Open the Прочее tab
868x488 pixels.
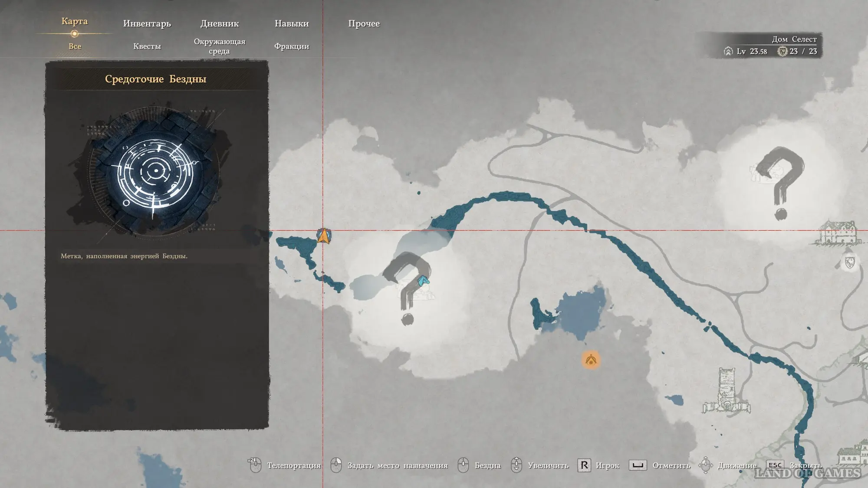tap(364, 23)
